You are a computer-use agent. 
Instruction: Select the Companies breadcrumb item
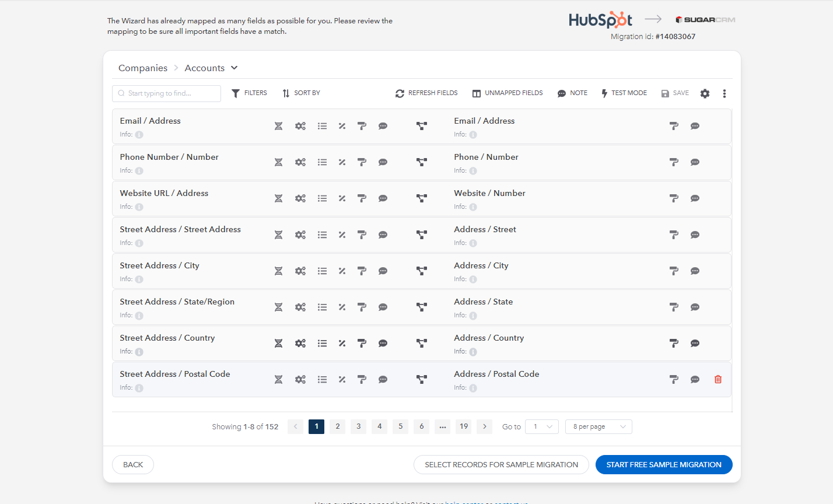tap(142, 68)
